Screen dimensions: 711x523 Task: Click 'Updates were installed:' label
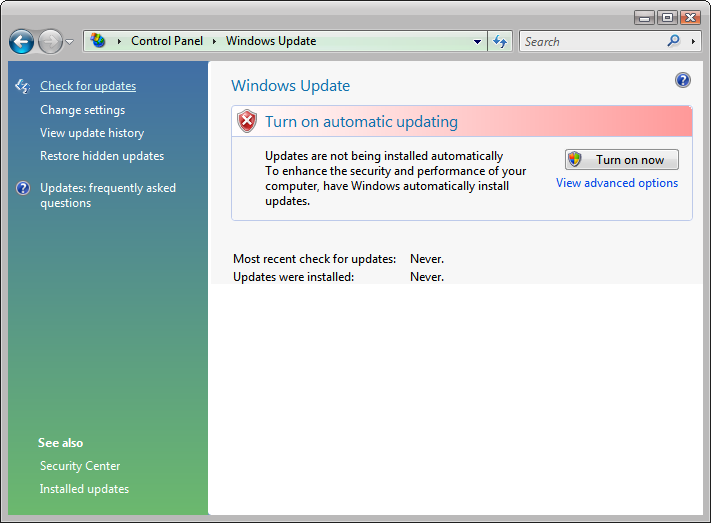point(293,277)
